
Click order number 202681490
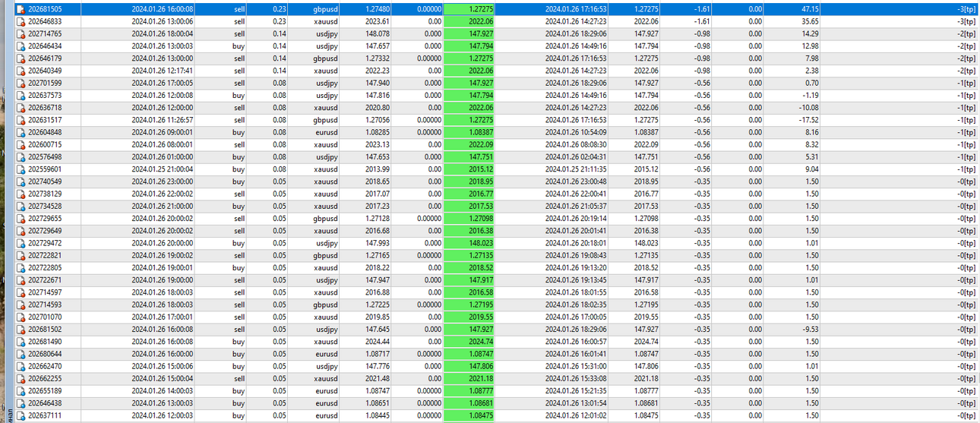[45, 342]
